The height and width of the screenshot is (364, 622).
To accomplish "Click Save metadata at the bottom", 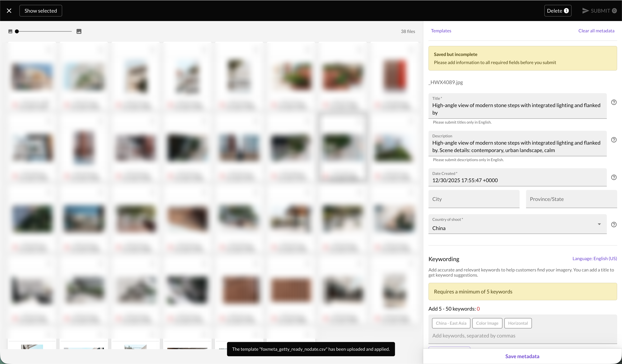I will pyautogui.click(x=522, y=356).
